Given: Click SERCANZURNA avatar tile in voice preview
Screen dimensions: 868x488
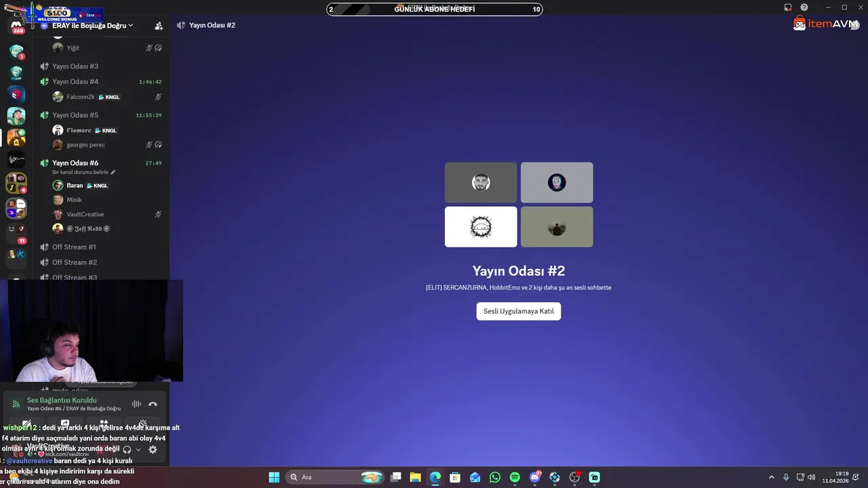Looking at the screenshot, I should [481, 182].
